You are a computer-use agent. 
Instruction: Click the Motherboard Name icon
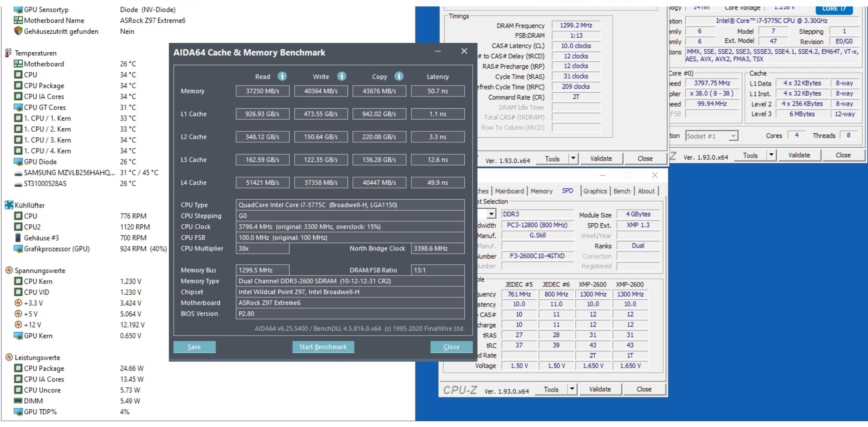(18, 20)
